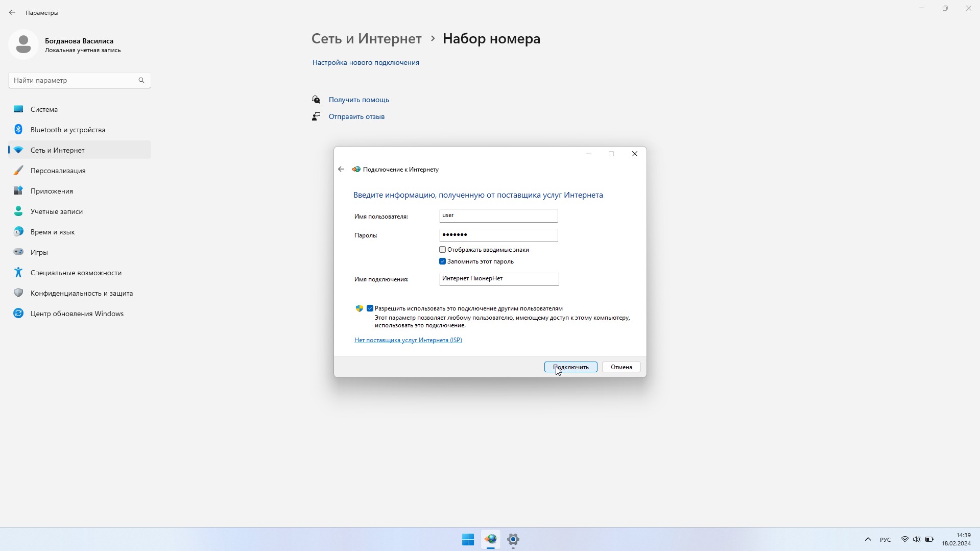Image resolution: width=980 pixels, height=551 pixels.
Task: Open the Settings gear icon in the taskbar
Action: click(513, 539)
